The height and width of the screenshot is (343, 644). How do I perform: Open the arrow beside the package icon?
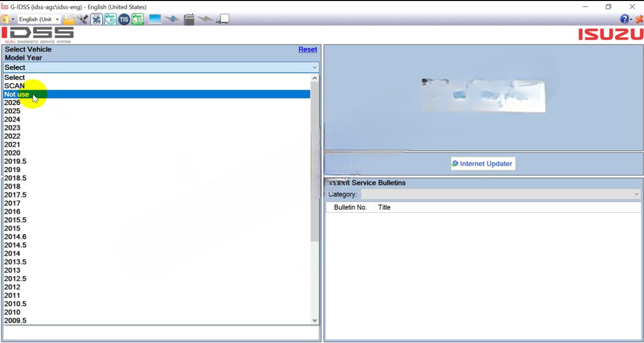pyautogui.click(x=13, y=19)
